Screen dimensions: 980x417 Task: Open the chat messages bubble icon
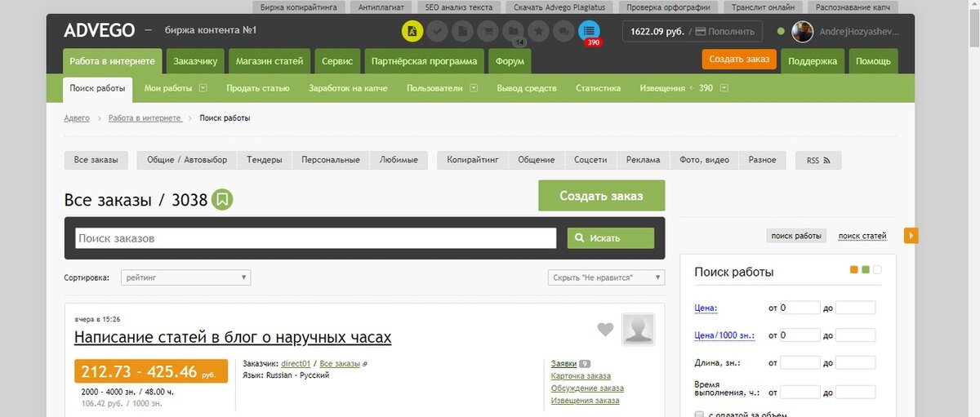(563, 32)
